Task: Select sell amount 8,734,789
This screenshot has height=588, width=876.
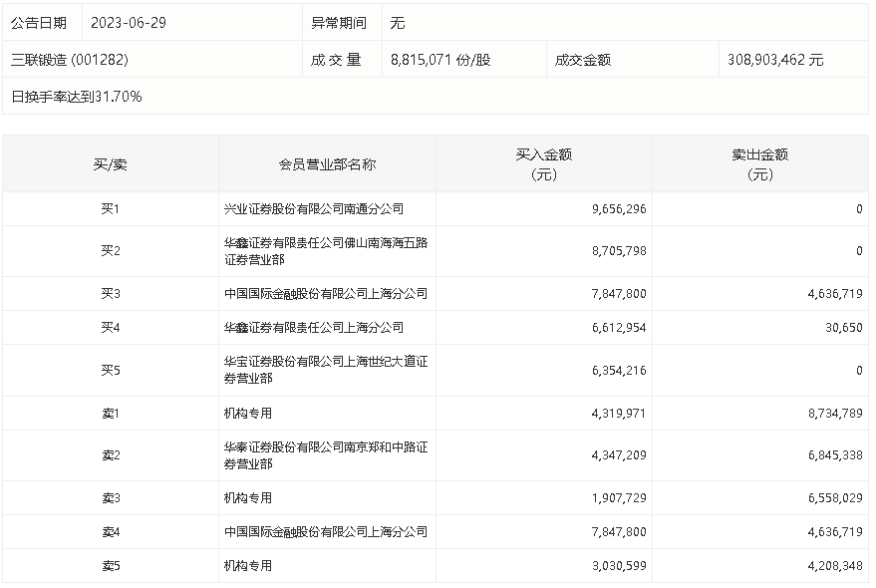Action: tap(835, 414)
